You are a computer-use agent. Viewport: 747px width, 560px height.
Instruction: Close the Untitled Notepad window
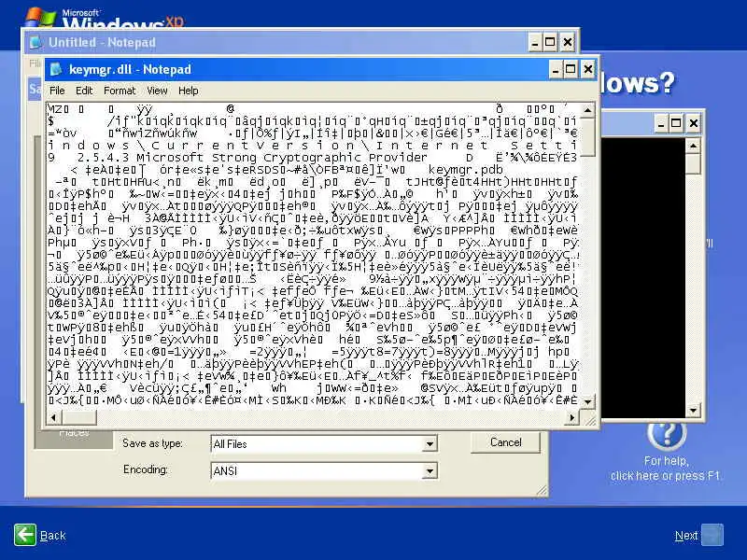point(568,42)
